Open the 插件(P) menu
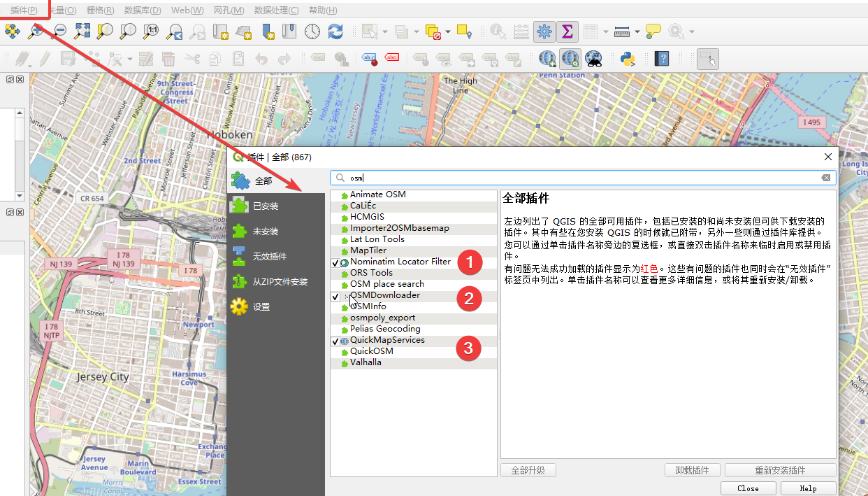Image resolution: width=868 pixels, height=496 pixels. [24, 10]
